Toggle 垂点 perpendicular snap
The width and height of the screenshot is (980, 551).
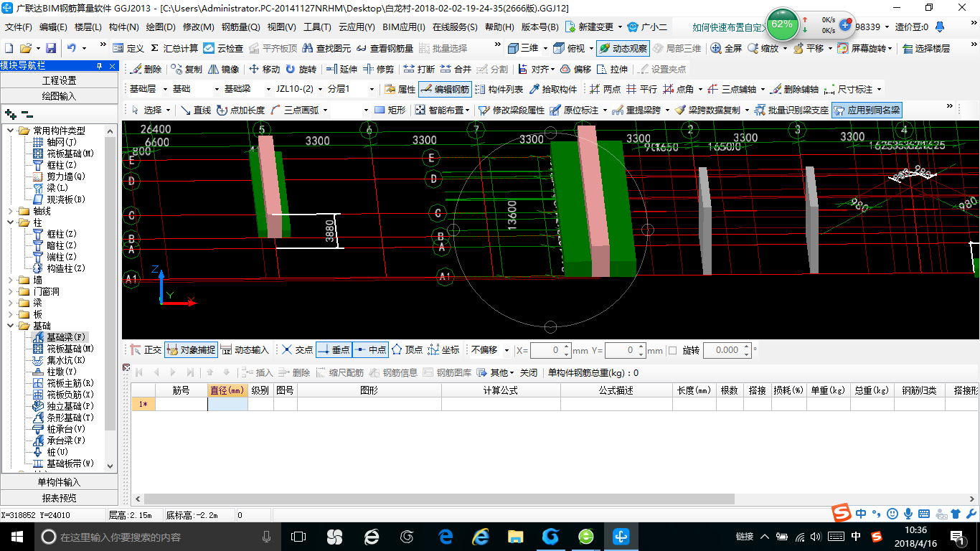coord(334,350)
